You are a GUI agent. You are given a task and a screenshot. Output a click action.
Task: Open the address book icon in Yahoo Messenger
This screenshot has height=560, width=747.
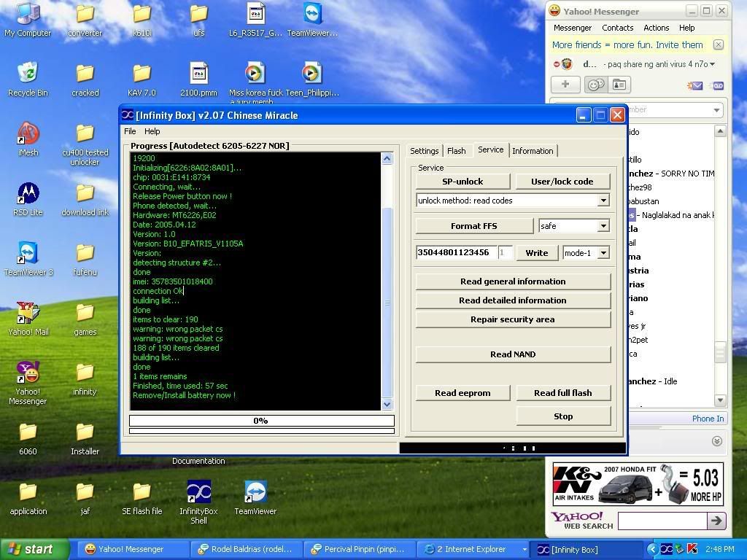point(619,85)
